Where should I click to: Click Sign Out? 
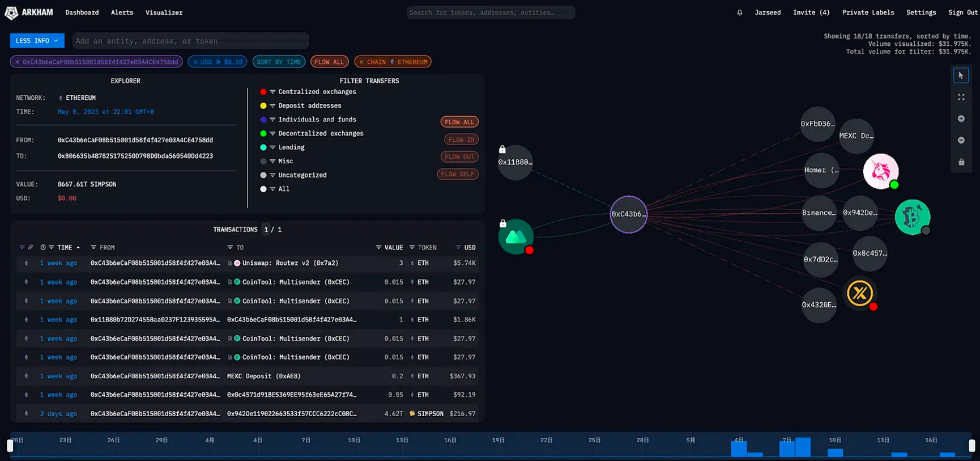(x=963, y=12)
